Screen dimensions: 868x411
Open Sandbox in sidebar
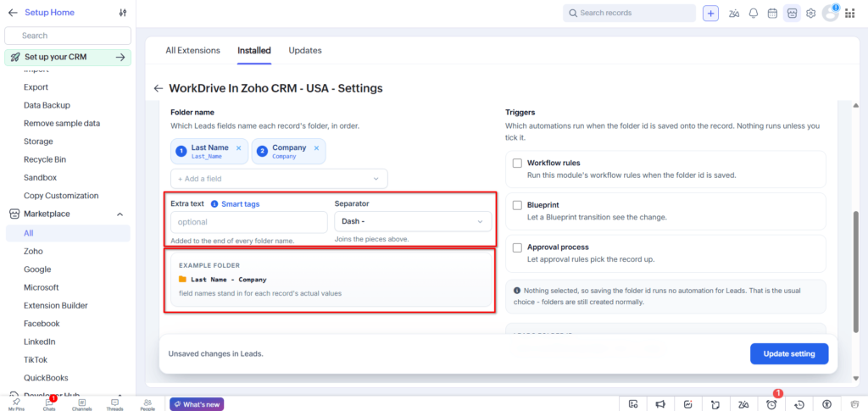[x=41, y=178]
